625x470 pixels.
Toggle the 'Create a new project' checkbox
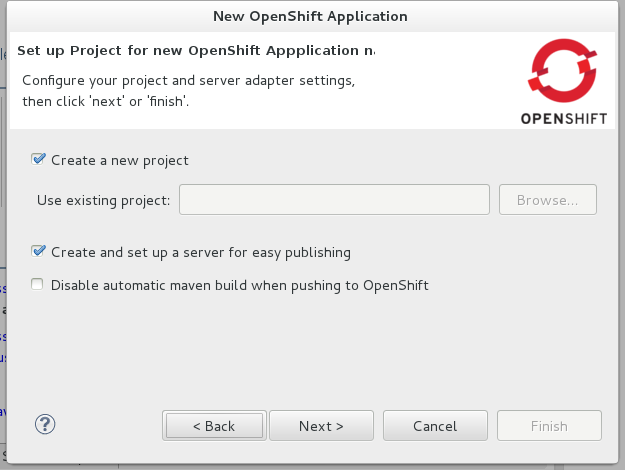click(38, 159)
